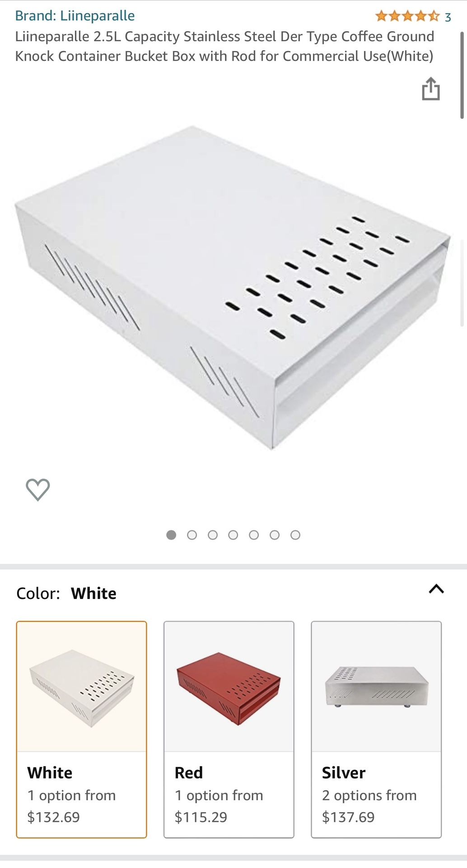Collapse the Color options chevron
The height and width of the screenshot is (868, 467).
point(436,589)
